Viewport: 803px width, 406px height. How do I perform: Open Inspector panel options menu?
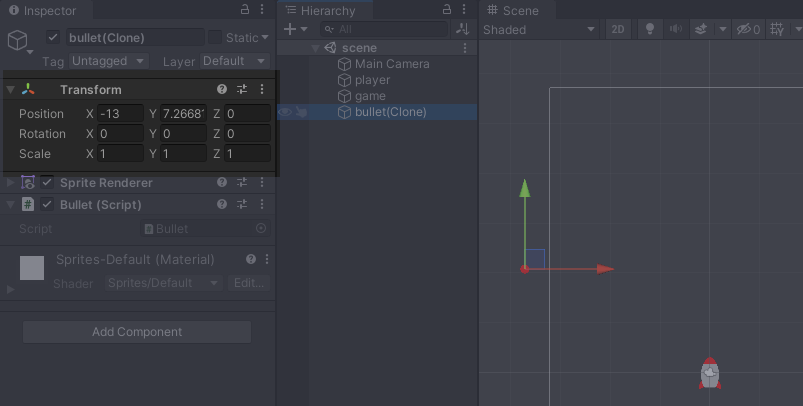[262, 9]
